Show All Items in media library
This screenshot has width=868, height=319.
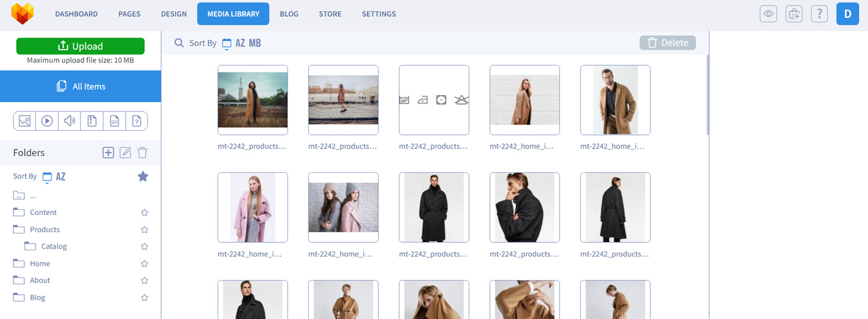[81, 86]
